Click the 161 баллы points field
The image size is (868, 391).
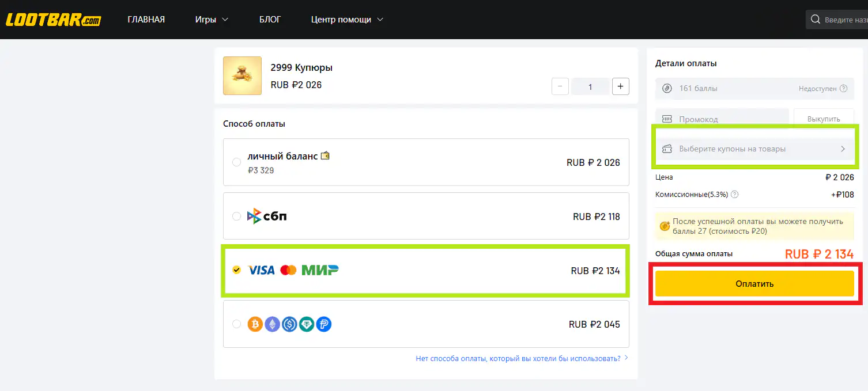coord(754,89)
